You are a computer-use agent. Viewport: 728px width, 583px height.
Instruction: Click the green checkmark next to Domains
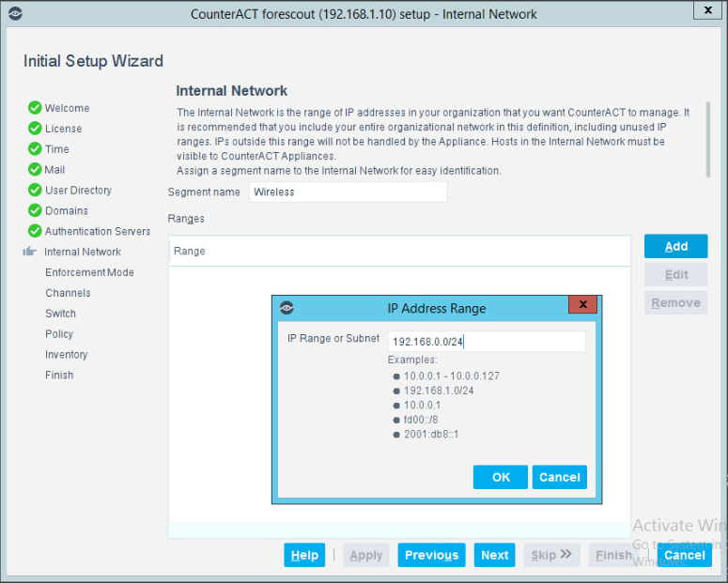point(35,210)
